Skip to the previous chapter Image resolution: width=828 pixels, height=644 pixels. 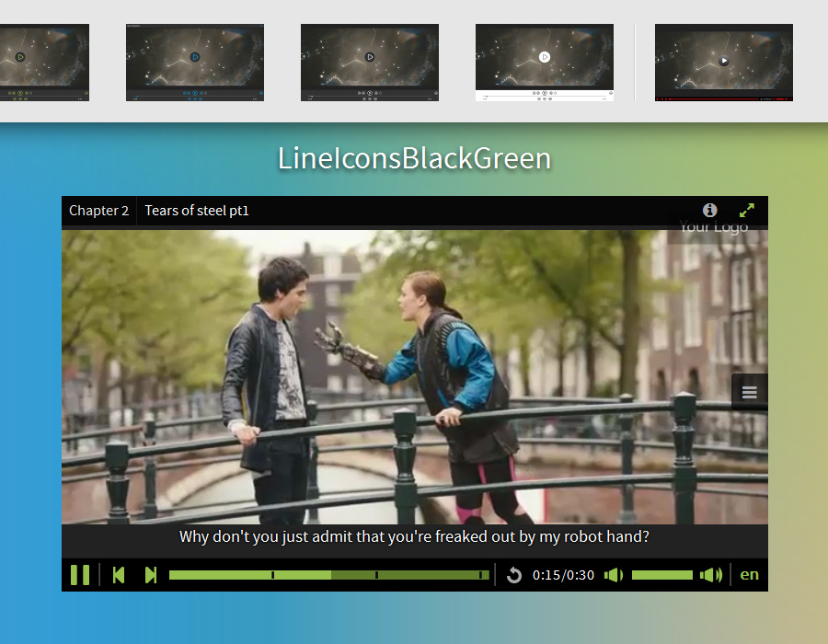pyautogui.click(x=118, y=574)
